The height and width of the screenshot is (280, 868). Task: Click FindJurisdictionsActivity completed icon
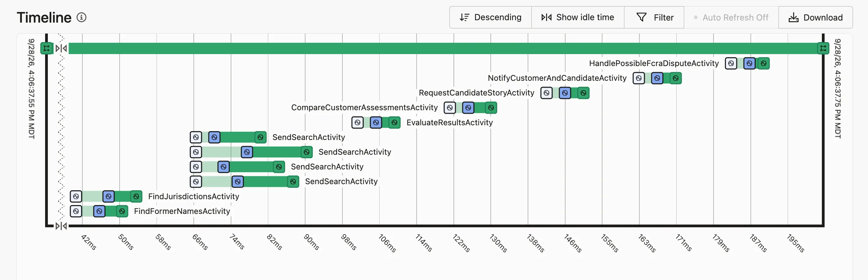point(136,196)
